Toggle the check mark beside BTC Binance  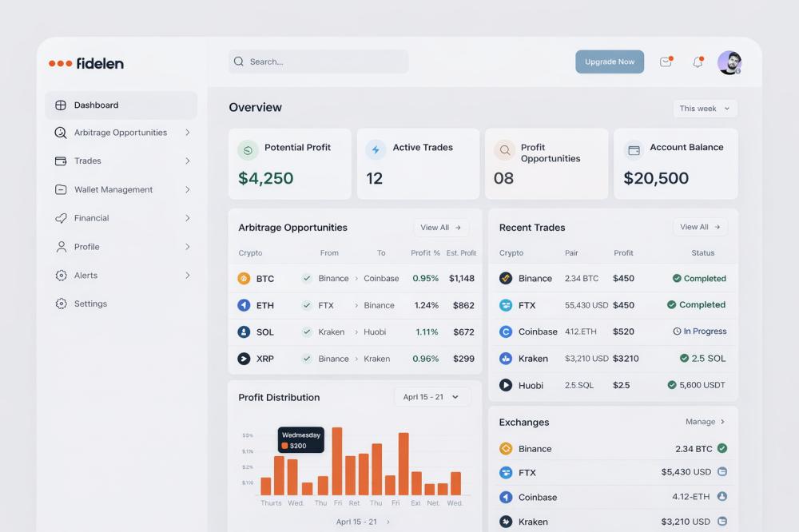point(307,279)
